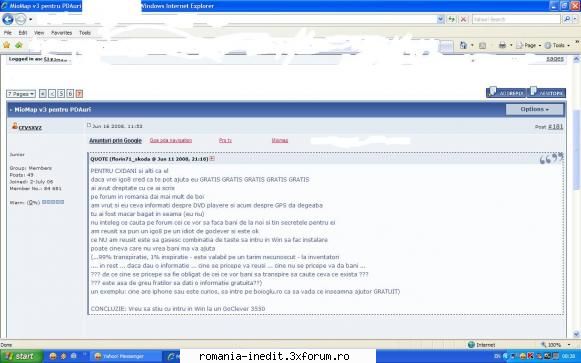Click the 'Group: Members' text
The width and height of the screenshot is (581, 363).
(31, 168)
